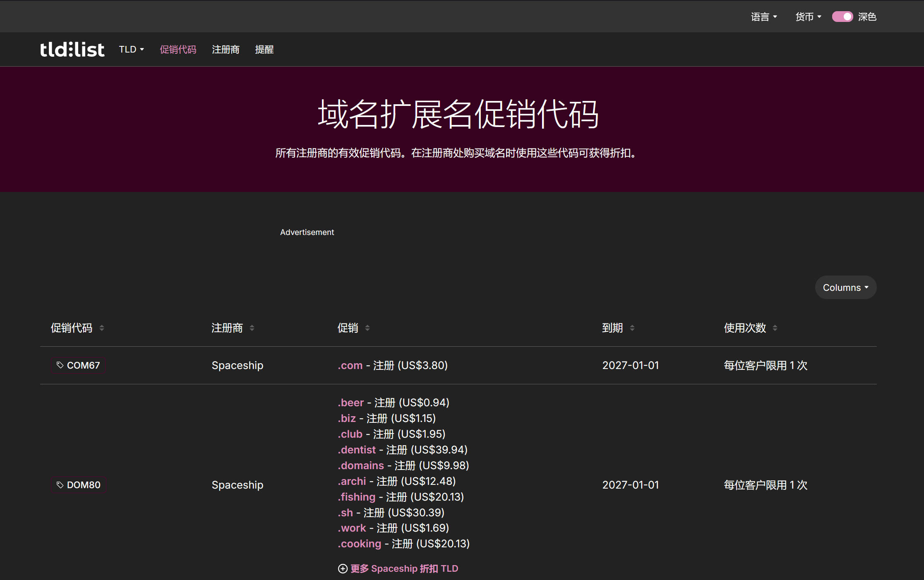
Task: Open the .com TLD link
Action: [350, 365]
